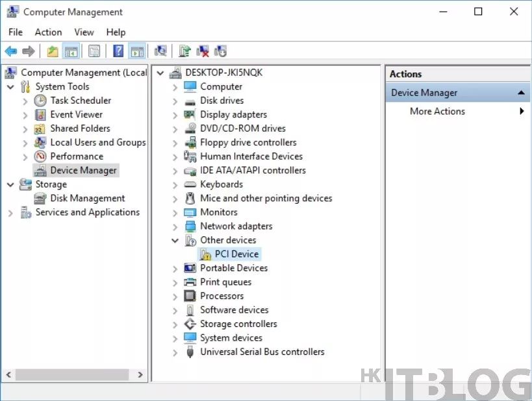Viewport: 532px width, 401px height.
Task: Click the Storage controllers icon
Action: [x=190, y=324]
